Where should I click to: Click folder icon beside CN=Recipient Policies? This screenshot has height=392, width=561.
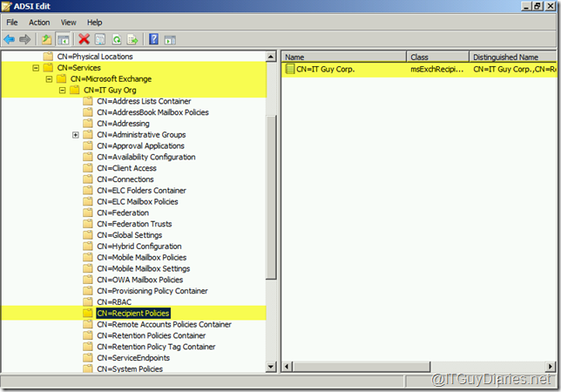click(88, 313)
